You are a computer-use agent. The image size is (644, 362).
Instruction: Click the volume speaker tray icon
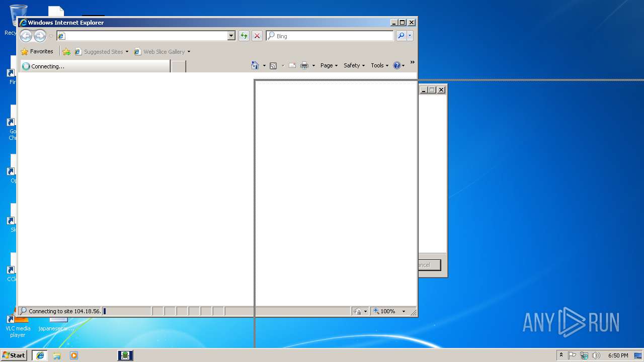point(596,355)
